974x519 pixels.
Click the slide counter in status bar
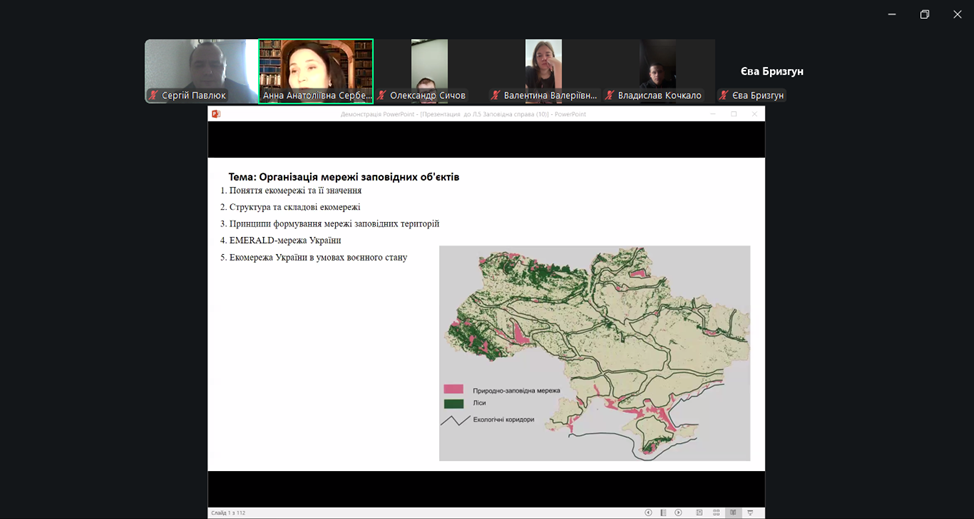click(228, 513)
